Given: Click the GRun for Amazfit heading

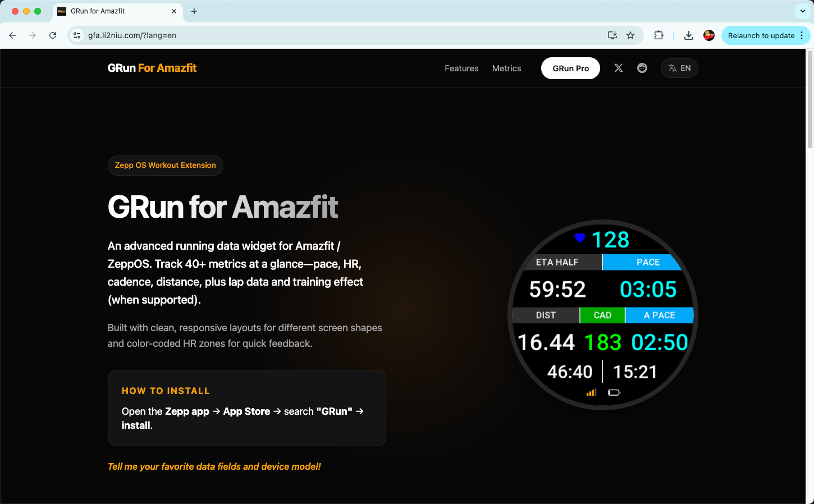Looking at the screenshot, I should pos(223,207).
